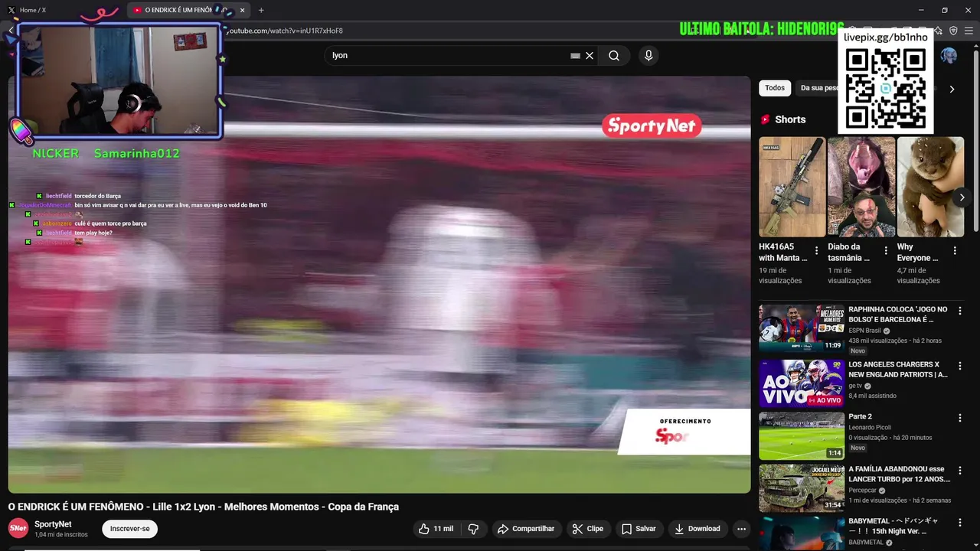Viewport: 980px width, 551px height.
Task: Open a new browser tab
Action: tap(261, 10)
